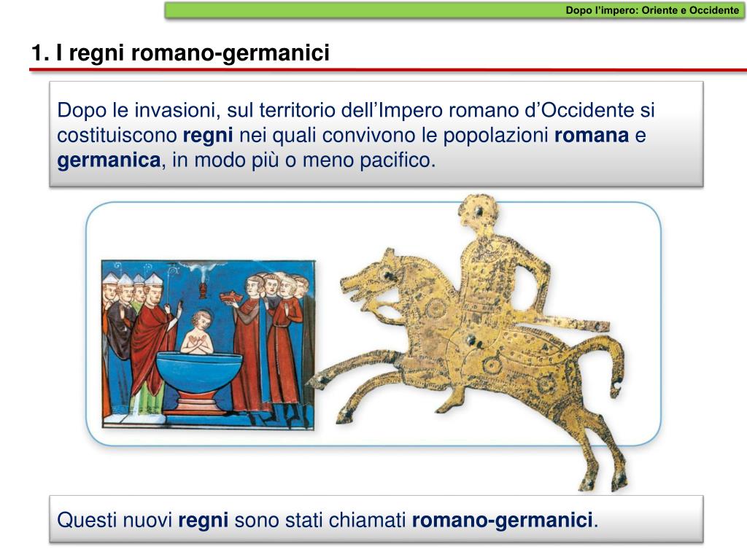Click the header label "Dopo l'impero: Oriente e Occidente"
The image size is (747, 560).
click(652, 10)
